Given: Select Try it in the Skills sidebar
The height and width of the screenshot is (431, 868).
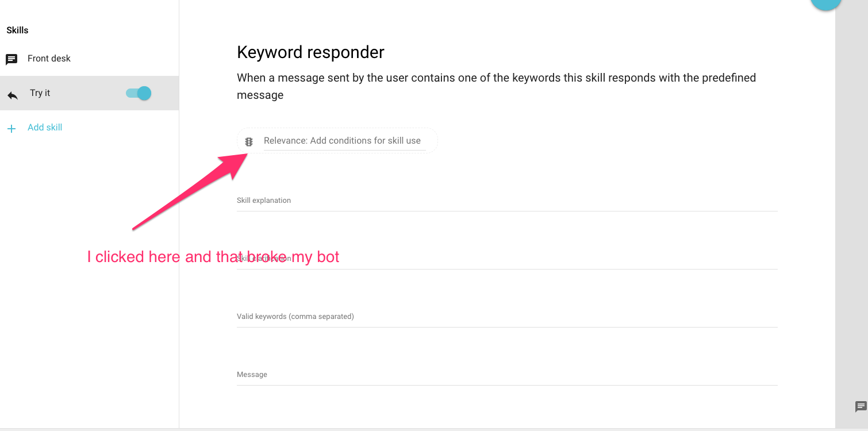Looking at the screenshot, I should pyautogui.click(x=40, y=93).
